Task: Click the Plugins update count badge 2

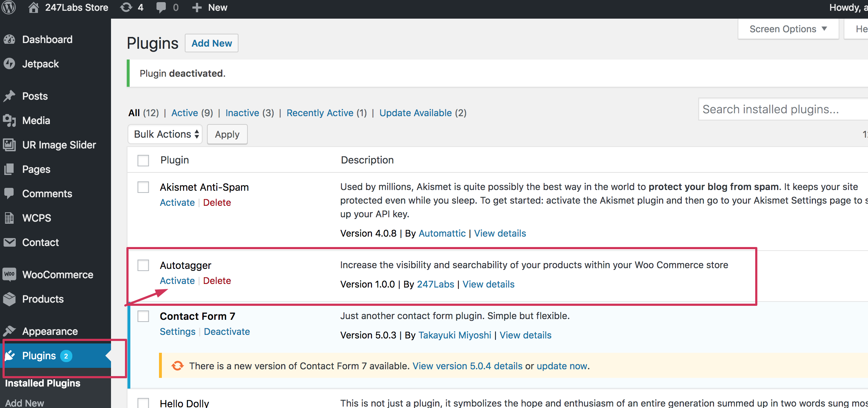Action: coord(66,356)
